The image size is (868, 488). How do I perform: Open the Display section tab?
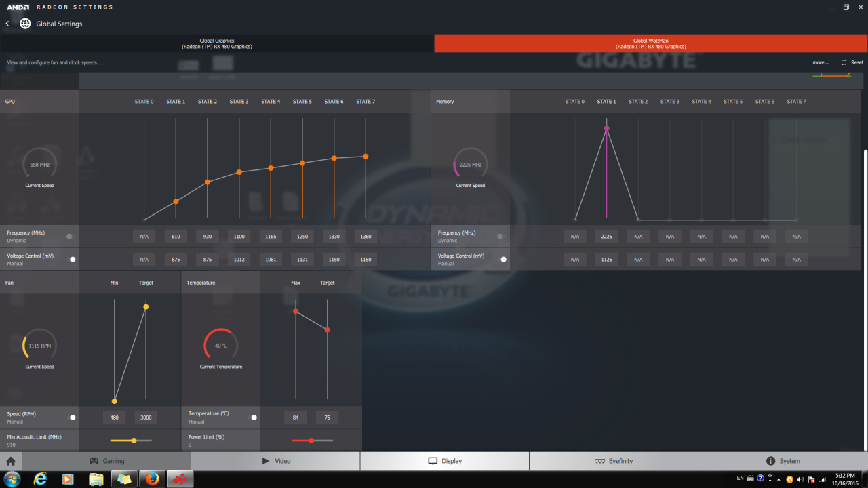pos(444,461)
